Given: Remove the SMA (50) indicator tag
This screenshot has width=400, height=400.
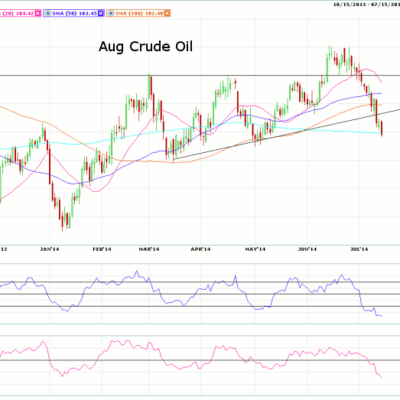Looking at the screenshot, I should click(101, 13).
